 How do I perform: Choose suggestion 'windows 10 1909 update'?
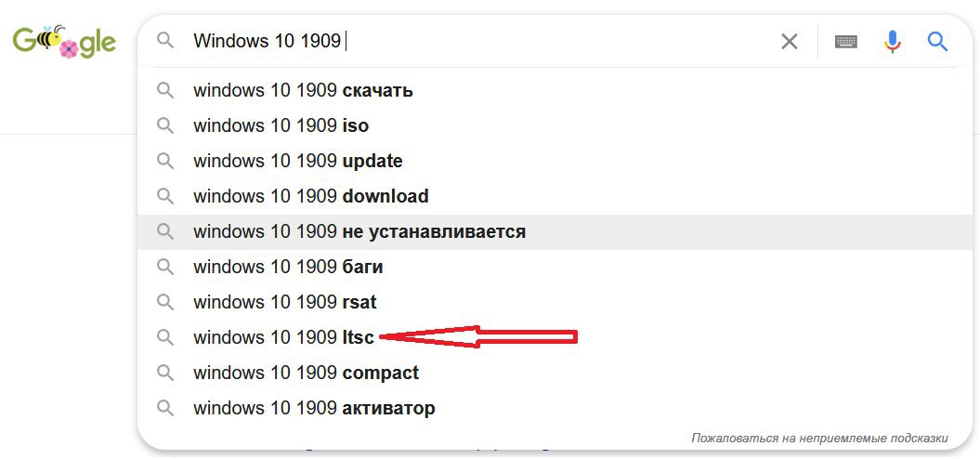(x=555, y=162)
